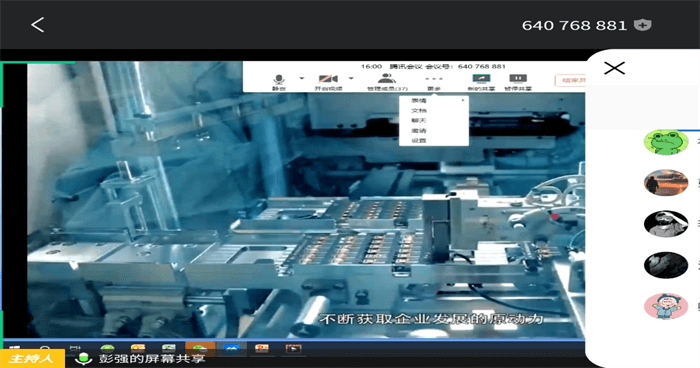
Task: Select the sunset avatar participant
Action: 666,183
